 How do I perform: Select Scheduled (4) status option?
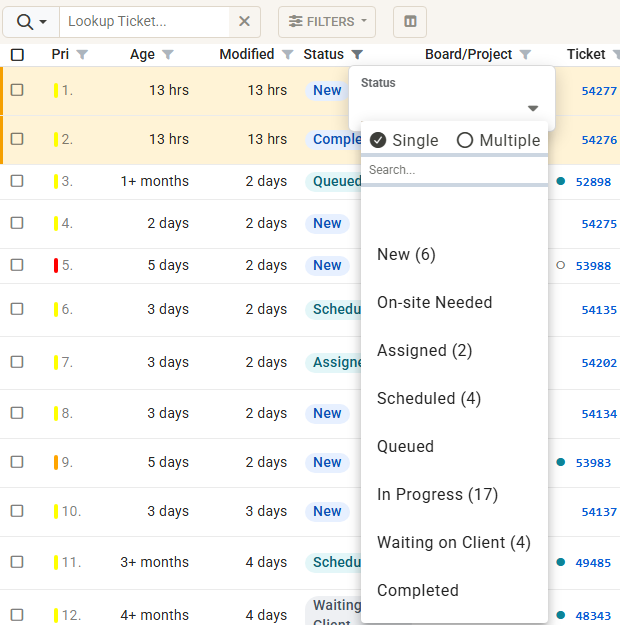pos(455,399)
